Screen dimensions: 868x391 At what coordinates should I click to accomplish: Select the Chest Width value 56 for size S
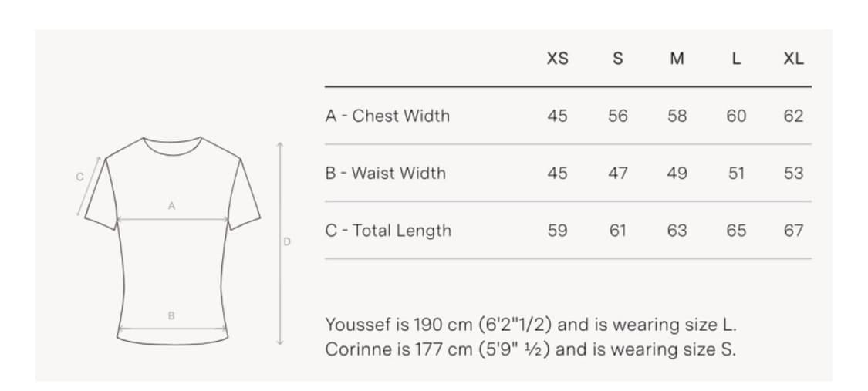[617, 116]
